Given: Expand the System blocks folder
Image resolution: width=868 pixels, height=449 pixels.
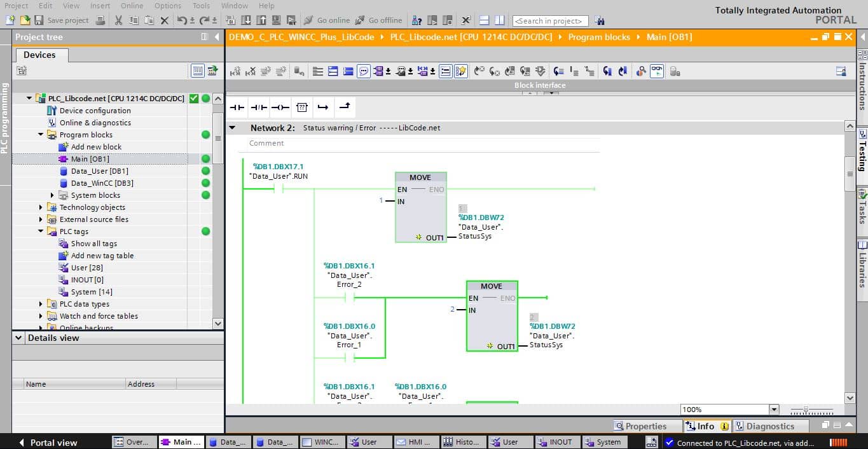Looking at the screenshot, I should point(53,195).
